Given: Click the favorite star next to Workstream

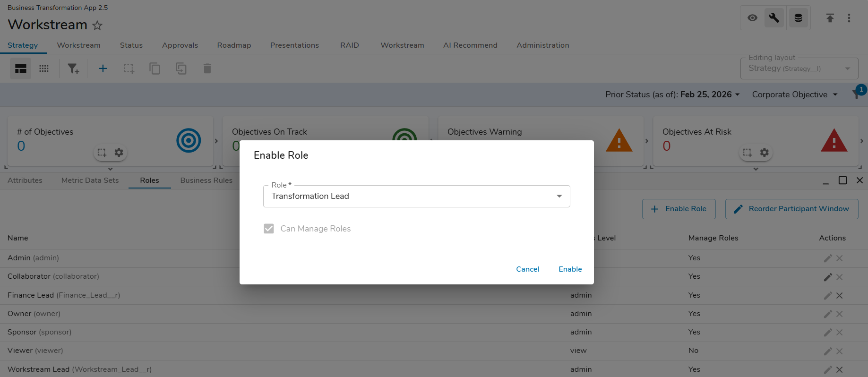Looking at the screenshot, I should 97,26.
